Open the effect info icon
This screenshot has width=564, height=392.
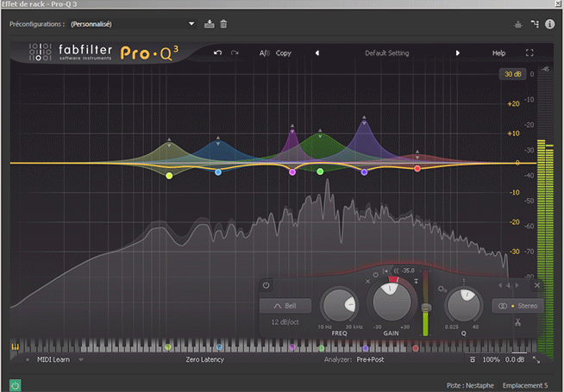549,24
